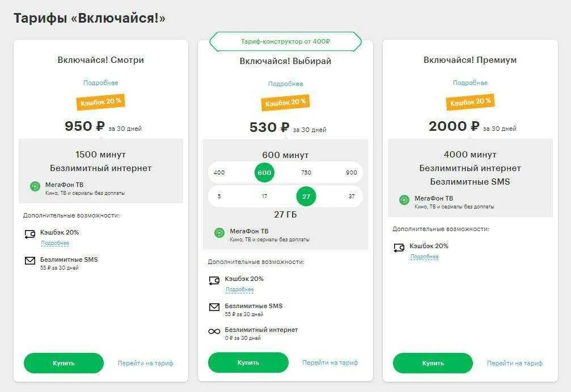Buy the Включайся! Смотри tariff
571x392 pixels.
64,363
